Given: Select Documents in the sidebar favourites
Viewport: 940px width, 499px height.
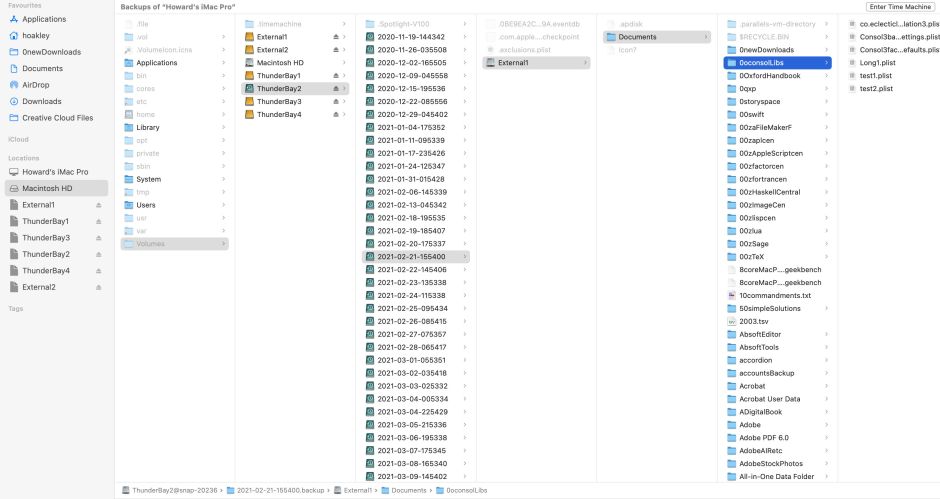Looking at the screenshot, I should (42, 68).
